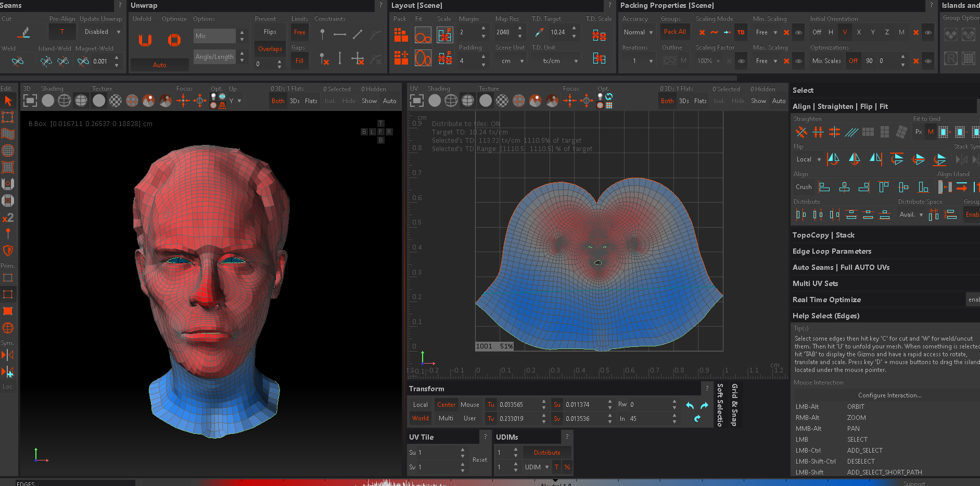Click the left-curved arrow in Transform panel
The image size is (980, 486).
[x=690, y=405]
